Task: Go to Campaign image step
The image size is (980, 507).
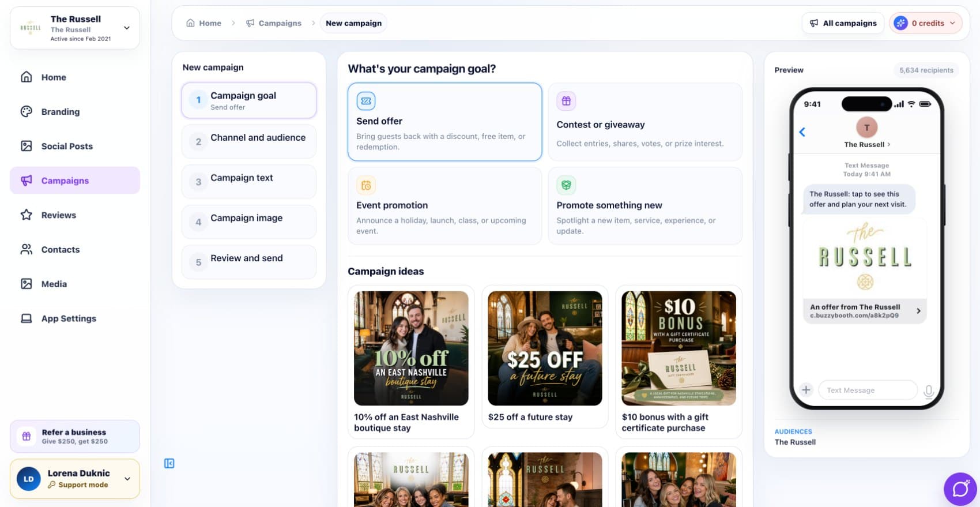Action: (249, 221)
